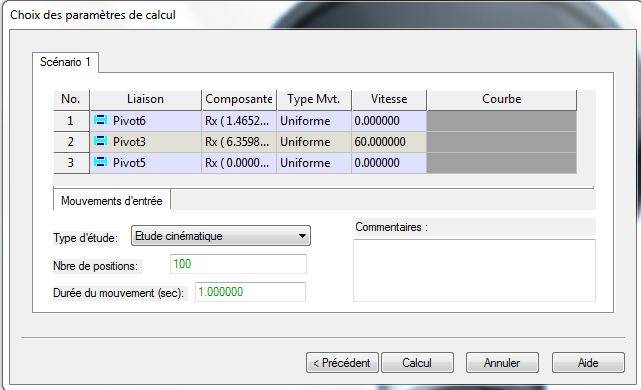This screenshot has height=390, width=641.
Task: Click Uniforme type cell for Pivot5
Action: tap(314, 163)
